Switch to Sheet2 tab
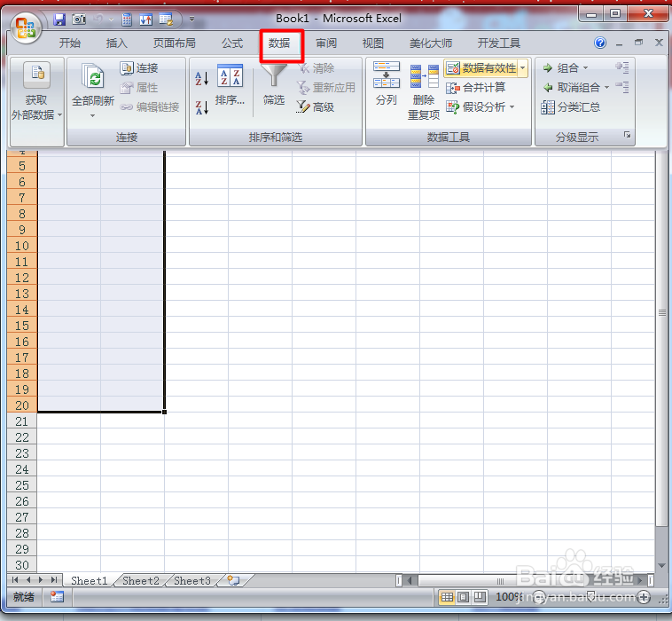672x621 pixels. click(141, 581)
